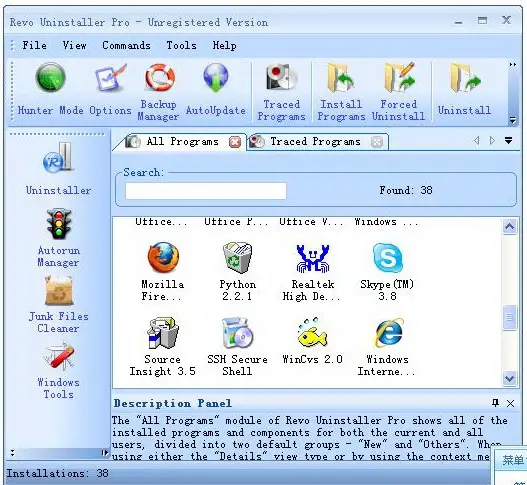Click the program list scrollbar thumb
The height and width of the screenshot is (485, 527).
510,317
